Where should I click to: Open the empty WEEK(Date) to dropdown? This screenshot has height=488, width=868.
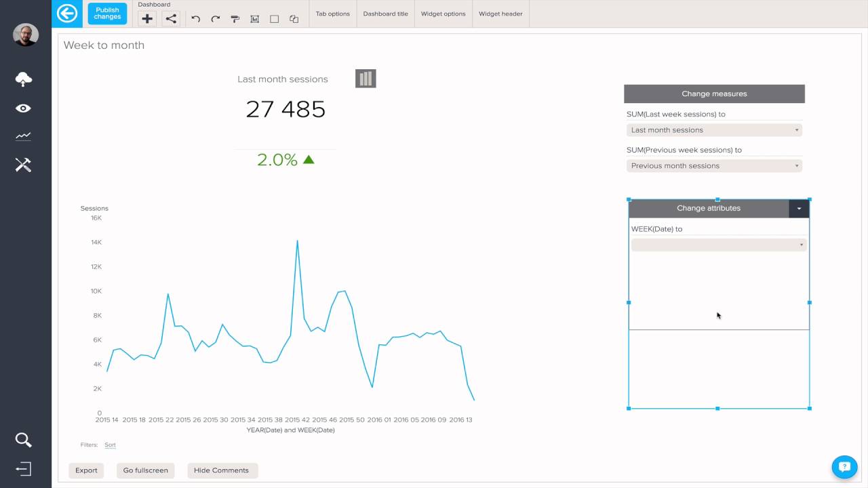(719, 245)
